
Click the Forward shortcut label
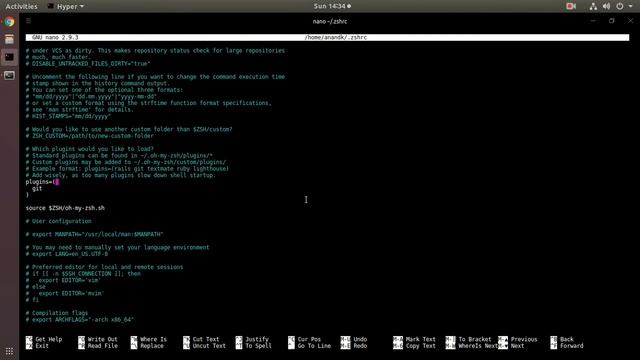click(571, 346)
